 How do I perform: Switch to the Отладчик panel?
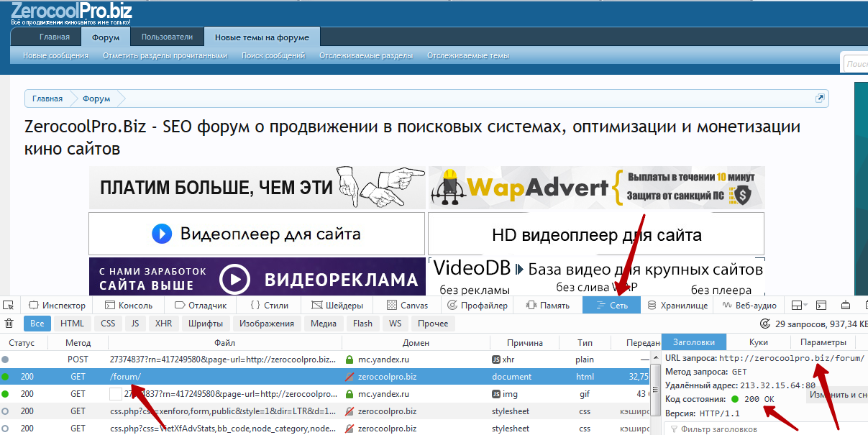tap(200, 306)
